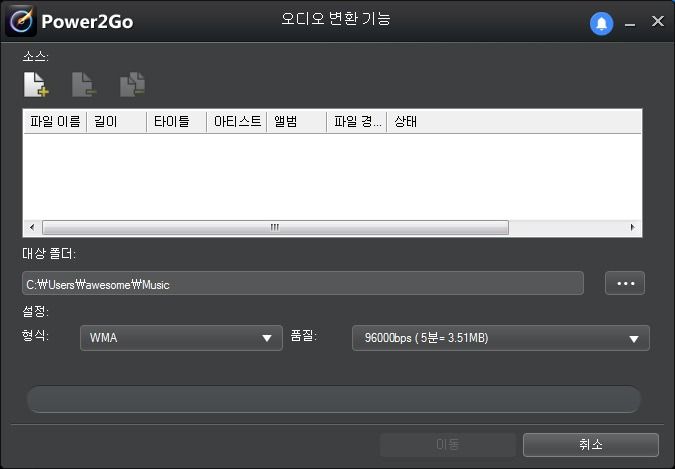Sort by 타이틀 column header

pyautogui.click(x=176, y=121)
